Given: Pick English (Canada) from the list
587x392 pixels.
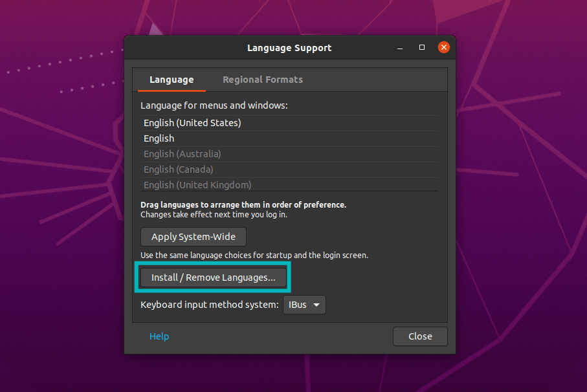Looking at the screenshot, I should [x=179, y=169].
